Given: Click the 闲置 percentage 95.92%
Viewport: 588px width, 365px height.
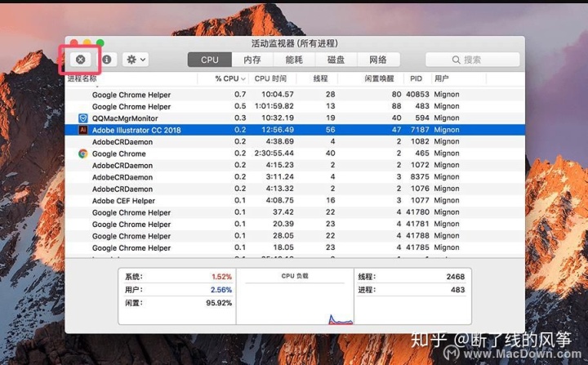Looking at the screenshot, I should click(219, 303).
